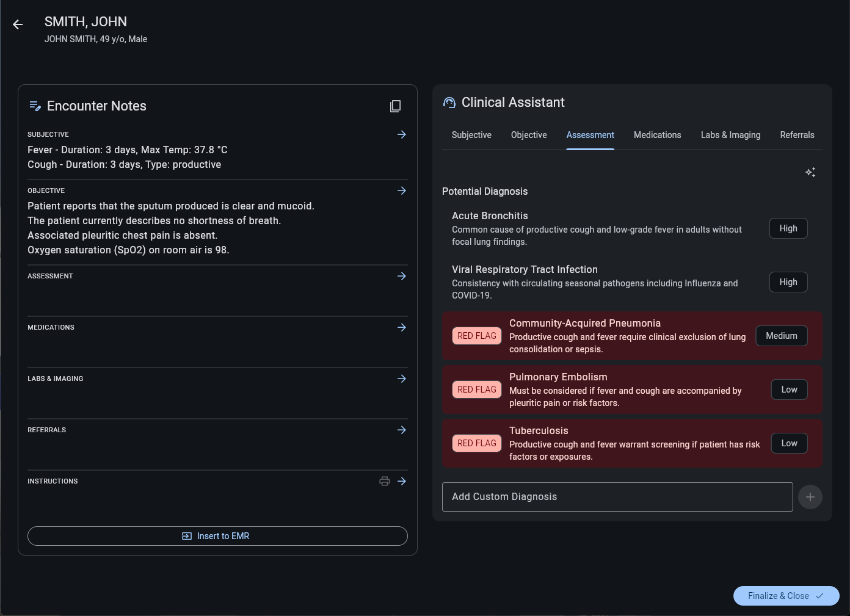Click the Insert to EMR arrow icon

point(186,536)
